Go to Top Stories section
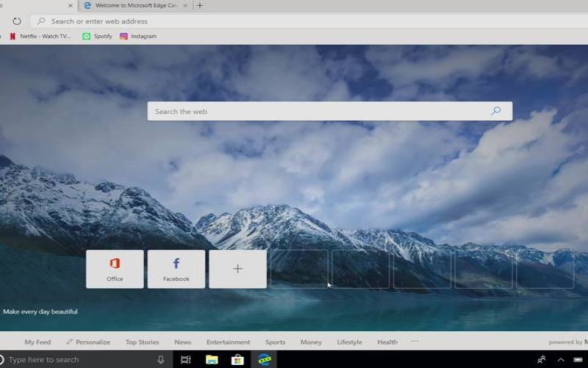This screenshot has height=368, width=588. (142, 342)
